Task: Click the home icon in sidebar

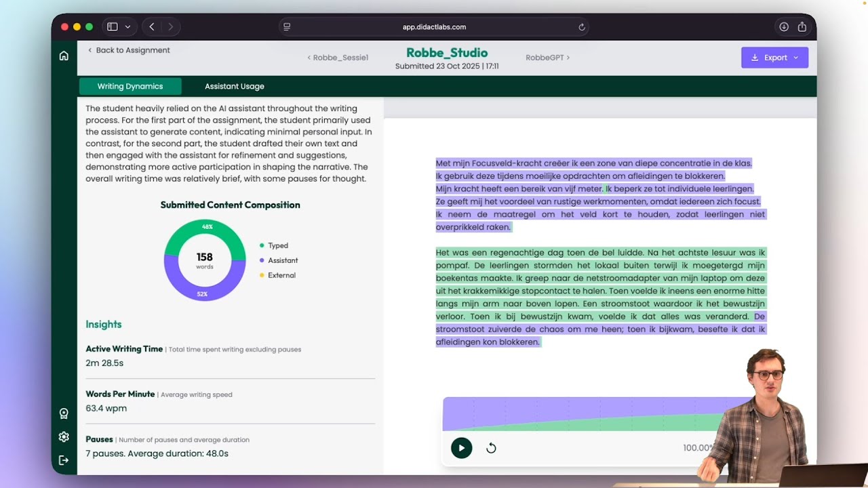Action: pos(64,56)
